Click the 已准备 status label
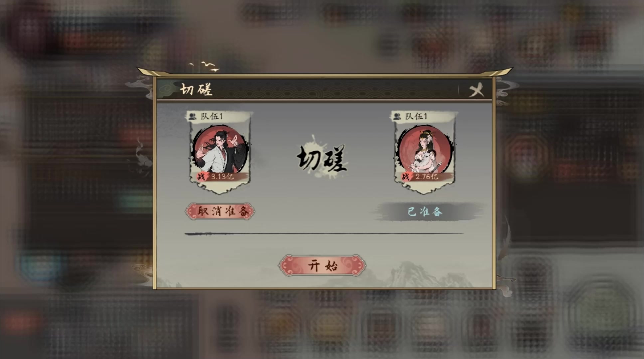The image size is (644, 359). [425, 212]
